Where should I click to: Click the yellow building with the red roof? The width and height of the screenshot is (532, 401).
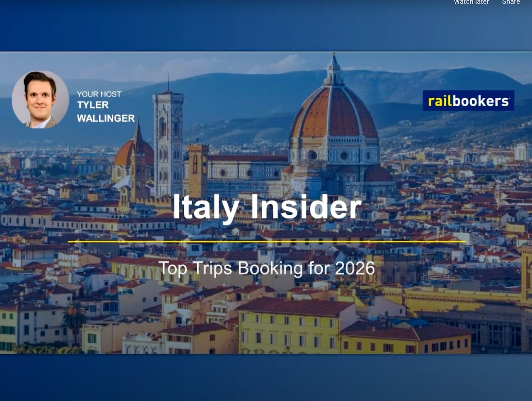[295, 325]
